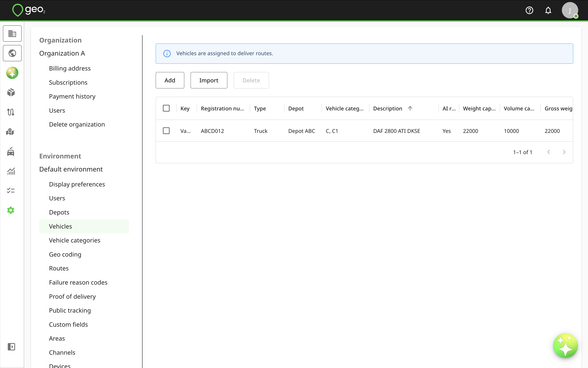Open Failure reason codes settings
The width and height of the screenshot is (588, 368).
[78, 282]
